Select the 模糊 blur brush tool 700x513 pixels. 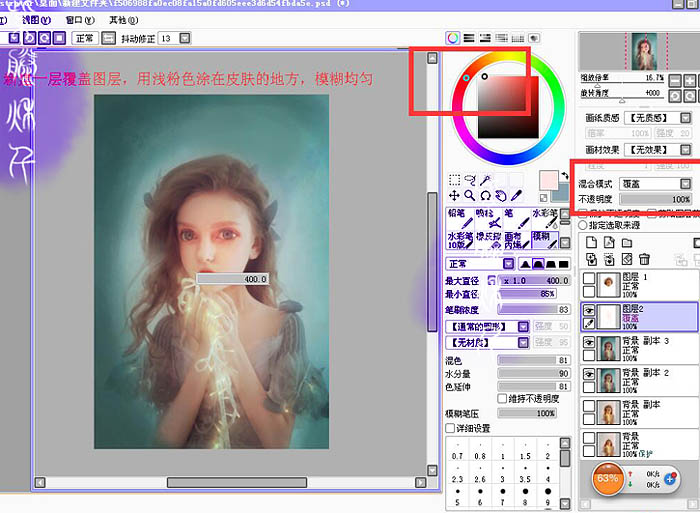545,240
